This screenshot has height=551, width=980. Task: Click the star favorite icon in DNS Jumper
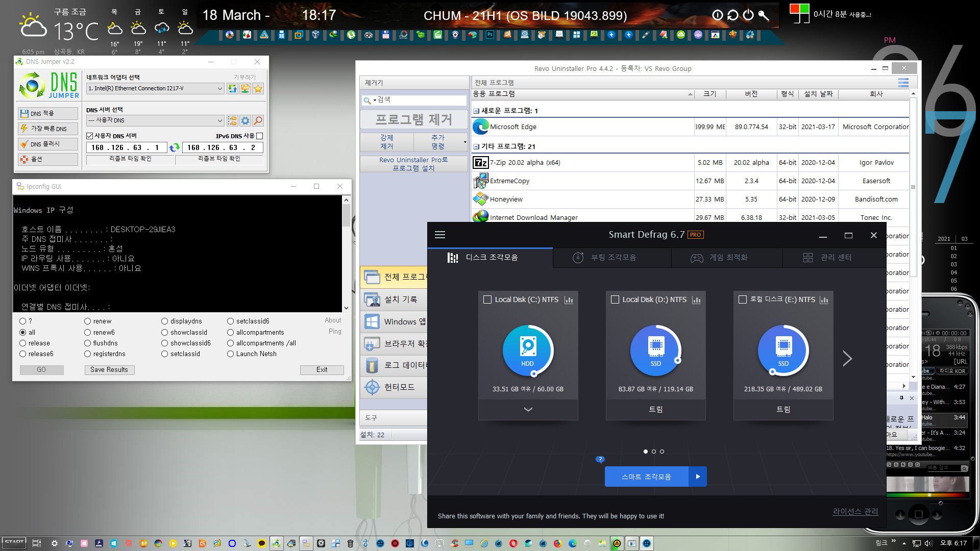point(258,89)
